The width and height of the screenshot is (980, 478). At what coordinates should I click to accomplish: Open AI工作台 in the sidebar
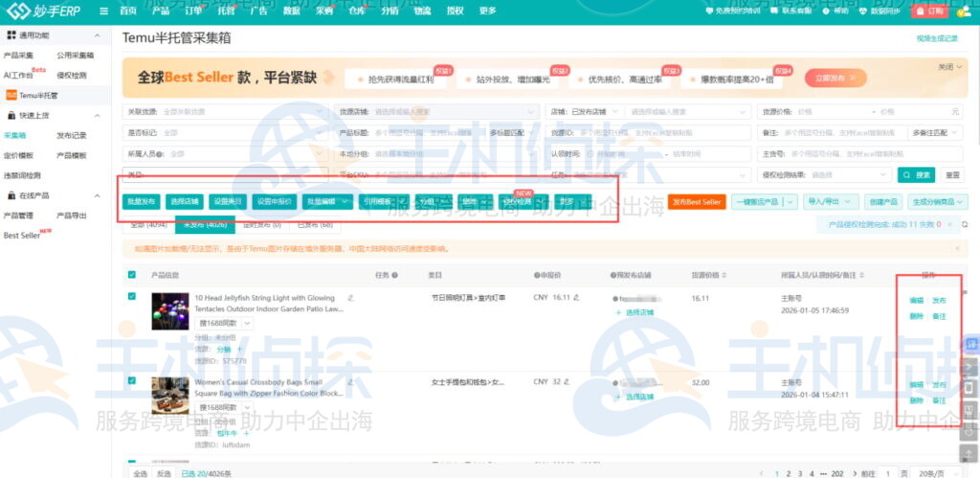coord(19,76)
